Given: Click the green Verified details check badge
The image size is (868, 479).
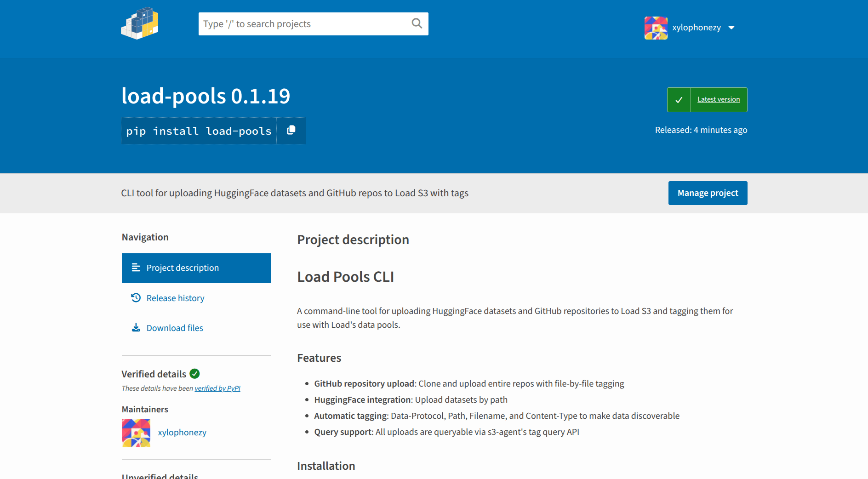Looking at the screenshot, I should tap(195, 374).
